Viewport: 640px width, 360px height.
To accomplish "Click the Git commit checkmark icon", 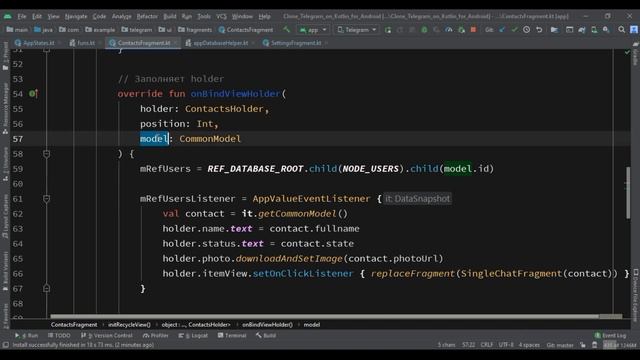I will tap(514, 30).
